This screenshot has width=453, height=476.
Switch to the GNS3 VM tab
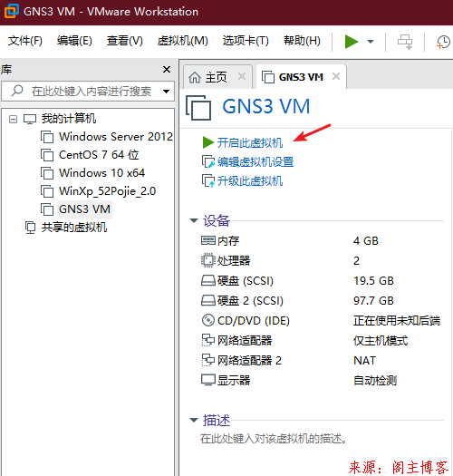tap(301, 77)
